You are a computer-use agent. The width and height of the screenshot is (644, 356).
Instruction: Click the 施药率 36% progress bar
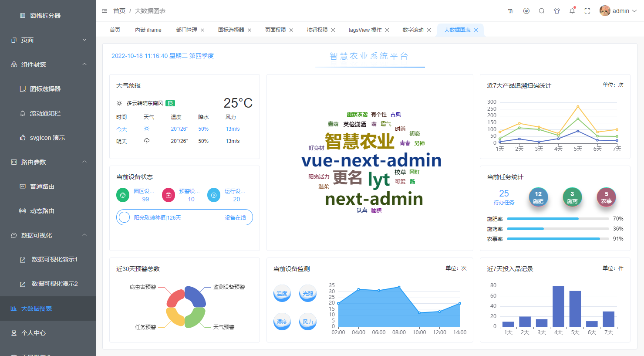click(x=558, y=229)
